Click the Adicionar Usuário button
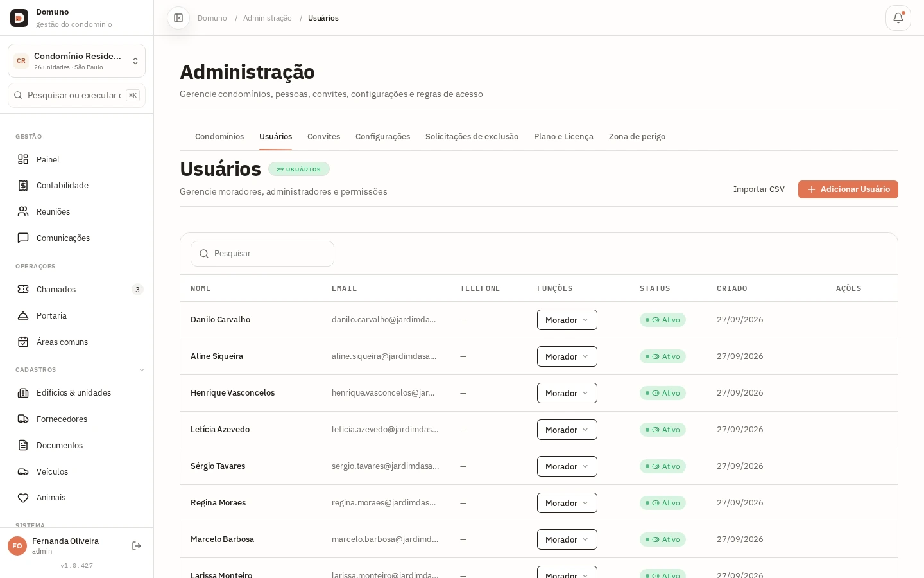Viewport: 924px width, 578px height. pos(848,189)
